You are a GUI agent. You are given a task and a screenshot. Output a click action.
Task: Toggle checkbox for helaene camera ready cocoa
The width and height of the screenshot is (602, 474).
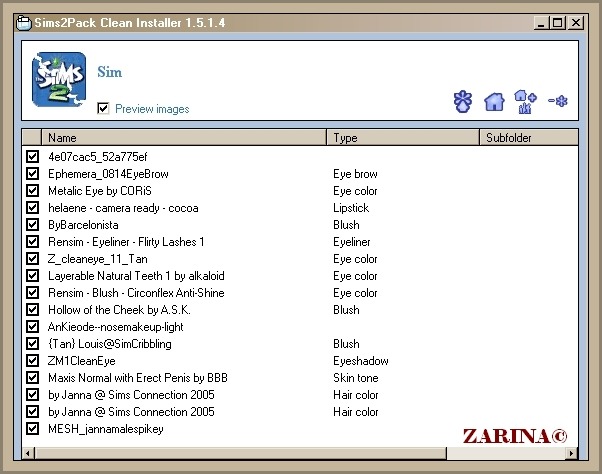pos(33,208)
